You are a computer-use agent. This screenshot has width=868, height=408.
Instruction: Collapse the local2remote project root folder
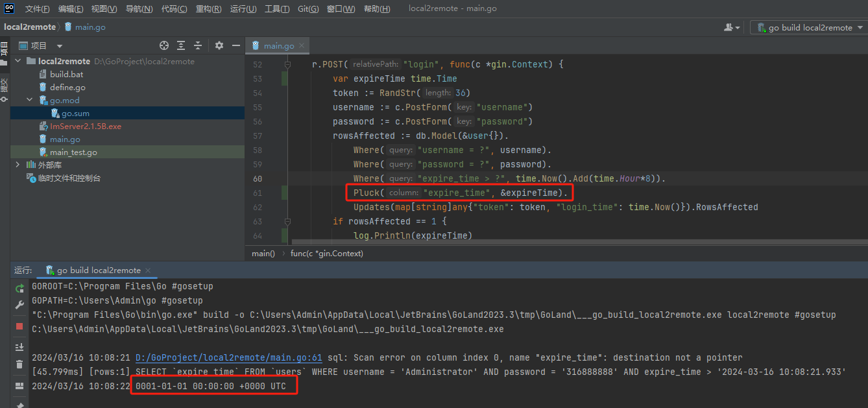click(18, 61)
